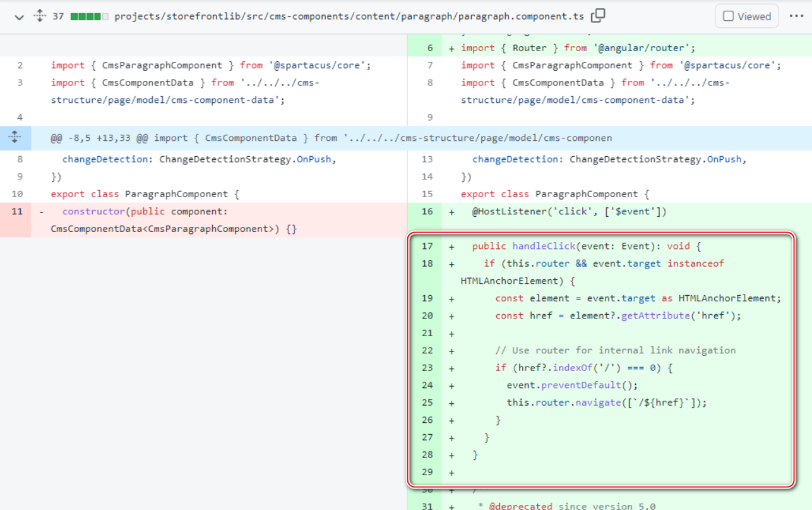
Task: Click the 'event.preventDefault();' code line
Action: tap(572, 385)
